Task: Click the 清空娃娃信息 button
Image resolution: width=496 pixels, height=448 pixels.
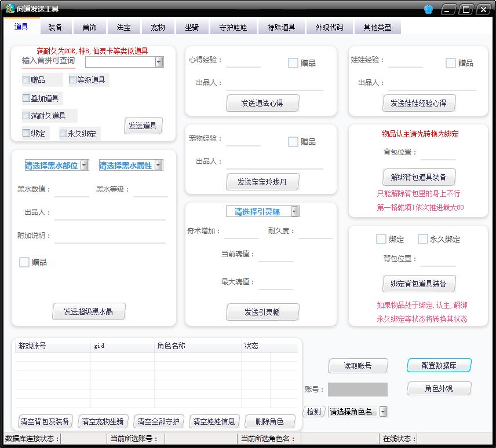Action: pos(214,421)
